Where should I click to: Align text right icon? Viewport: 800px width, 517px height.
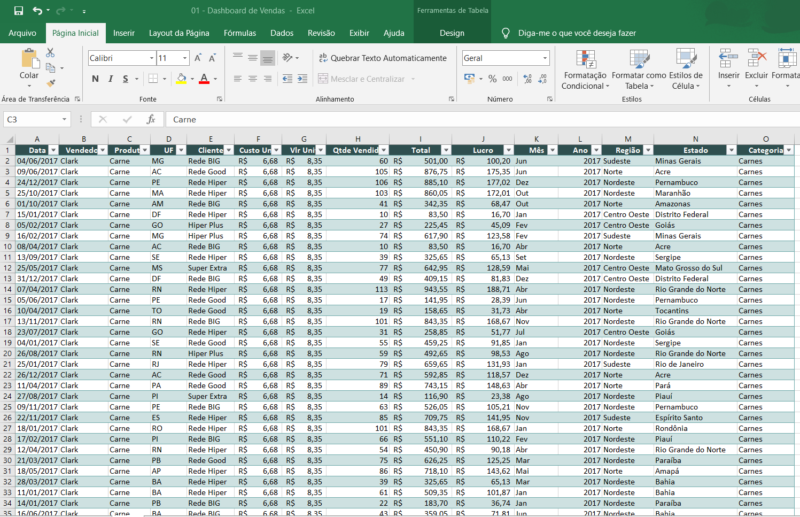[267, 79]
